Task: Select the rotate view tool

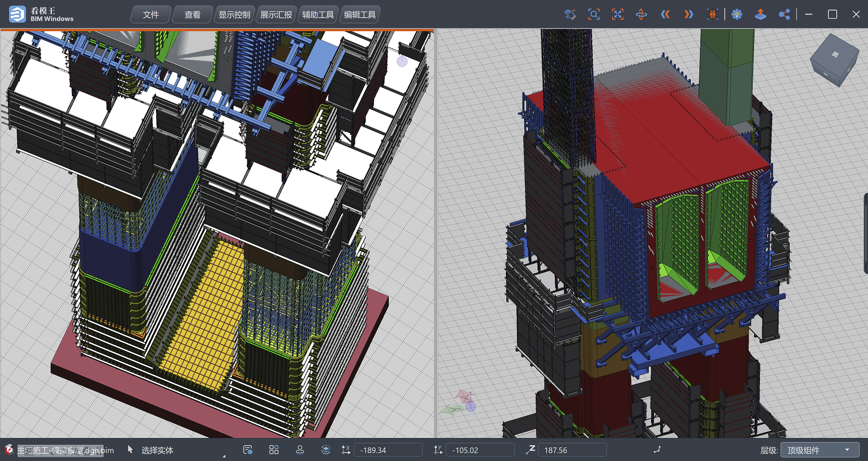Action: pyautogui.click(x=641, y=14)
